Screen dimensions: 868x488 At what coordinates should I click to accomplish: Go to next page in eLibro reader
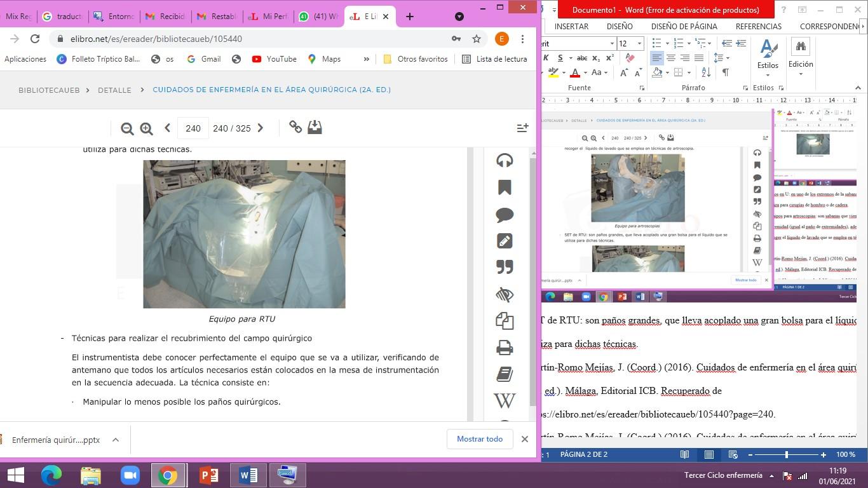pyautogui.click(x=260, y=128)
